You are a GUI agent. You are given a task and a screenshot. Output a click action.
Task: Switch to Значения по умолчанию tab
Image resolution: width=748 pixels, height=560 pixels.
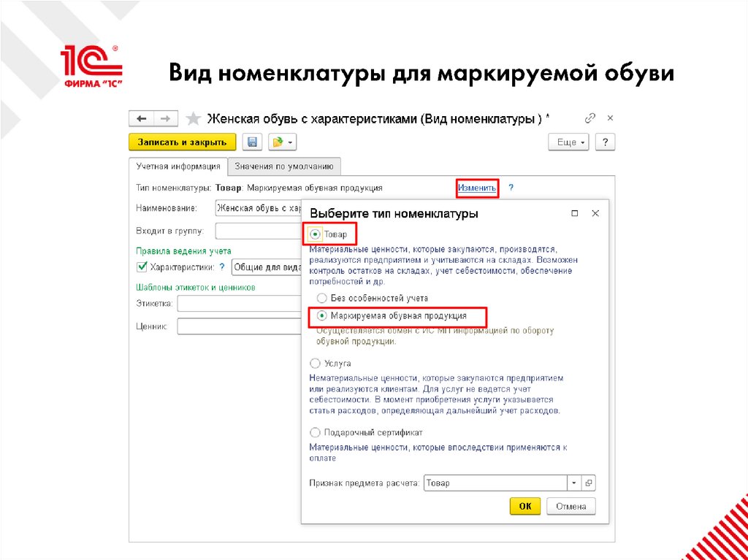[284, 166]
